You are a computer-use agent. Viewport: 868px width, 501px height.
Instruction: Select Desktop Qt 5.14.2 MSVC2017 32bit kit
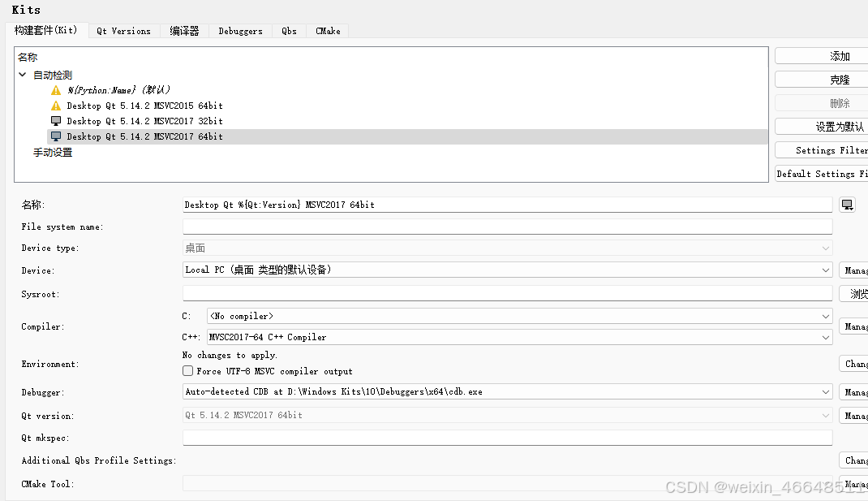[x=144, y=121]
